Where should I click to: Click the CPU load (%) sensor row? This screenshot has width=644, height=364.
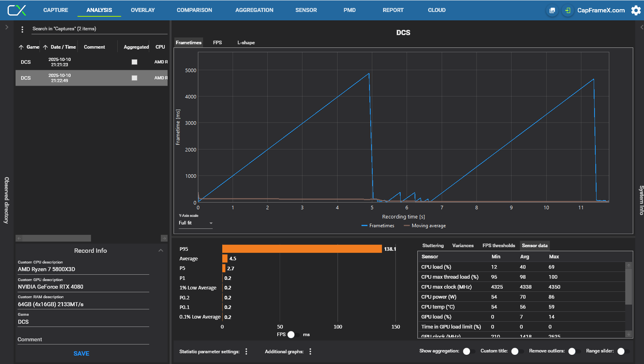click(522, 267)
